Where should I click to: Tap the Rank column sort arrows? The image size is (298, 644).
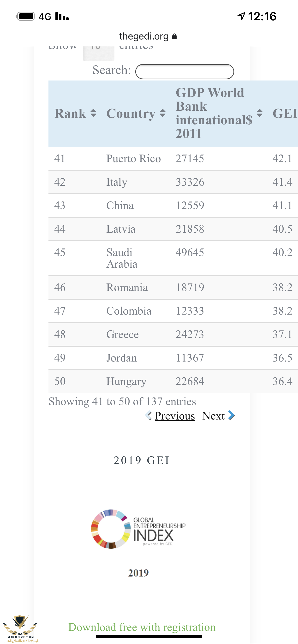(93, 113)
